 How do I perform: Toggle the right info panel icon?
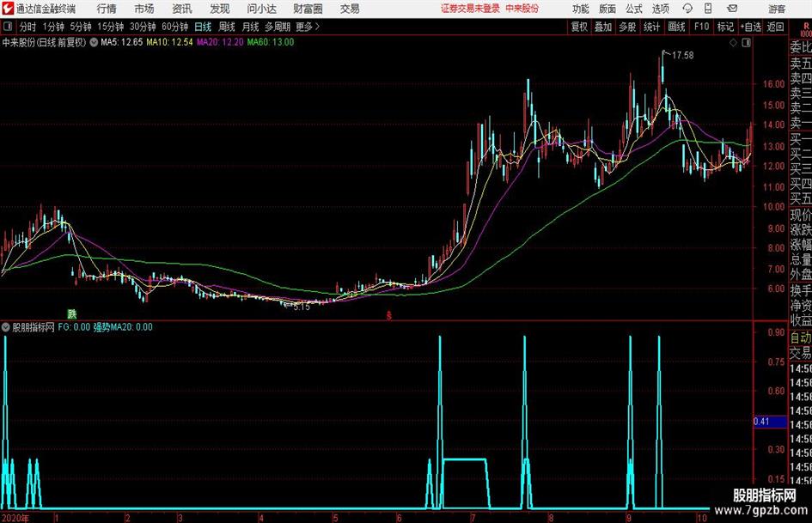point(746,43)
